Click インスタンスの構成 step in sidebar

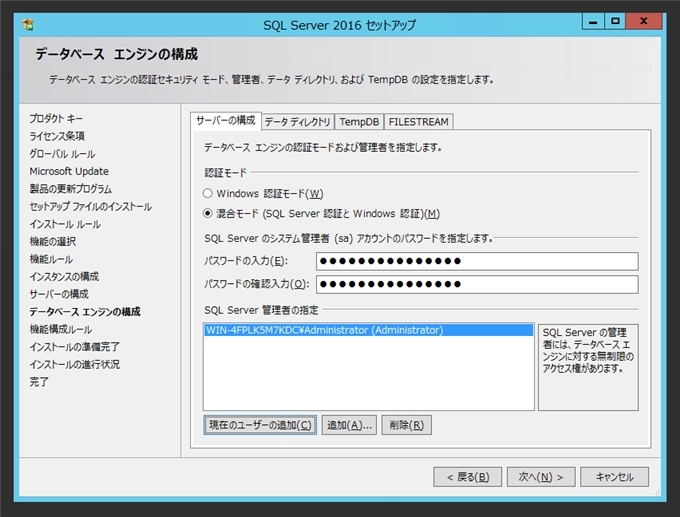(64, 277)
